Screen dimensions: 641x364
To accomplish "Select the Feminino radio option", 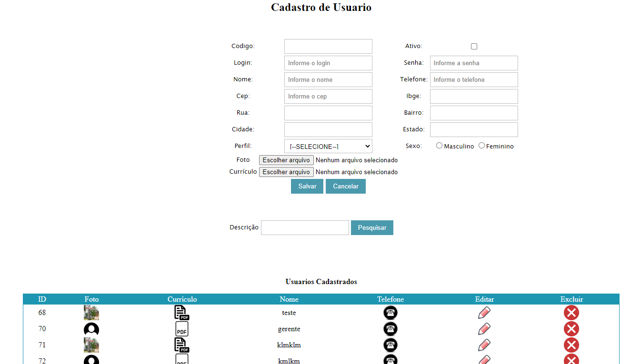I will [x=481, y=146].
